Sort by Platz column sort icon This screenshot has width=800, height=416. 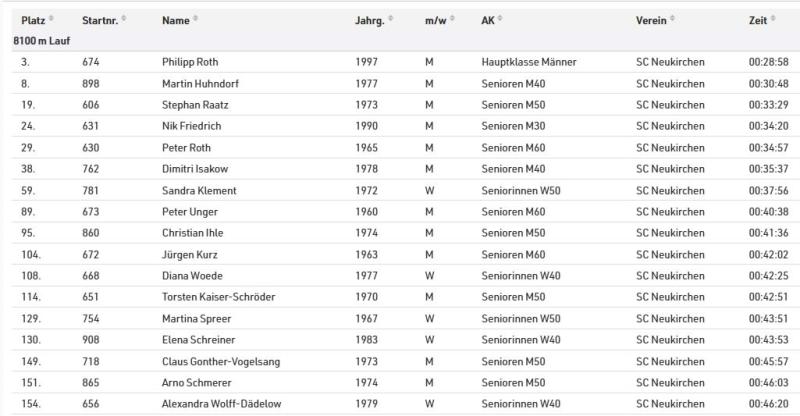tap(52, 20)
